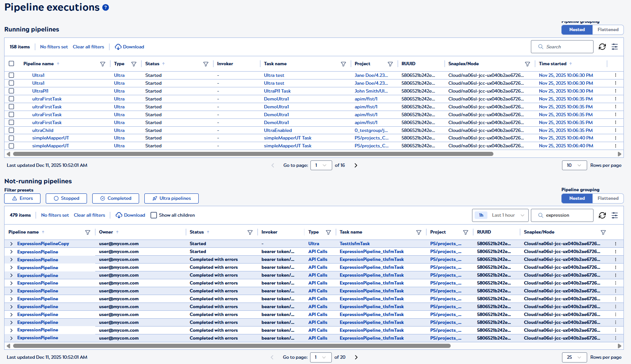Click Clear all filters above Running pipelines
Screen dimensions: 631x364
pyautogui.click(x=88, y=46)
